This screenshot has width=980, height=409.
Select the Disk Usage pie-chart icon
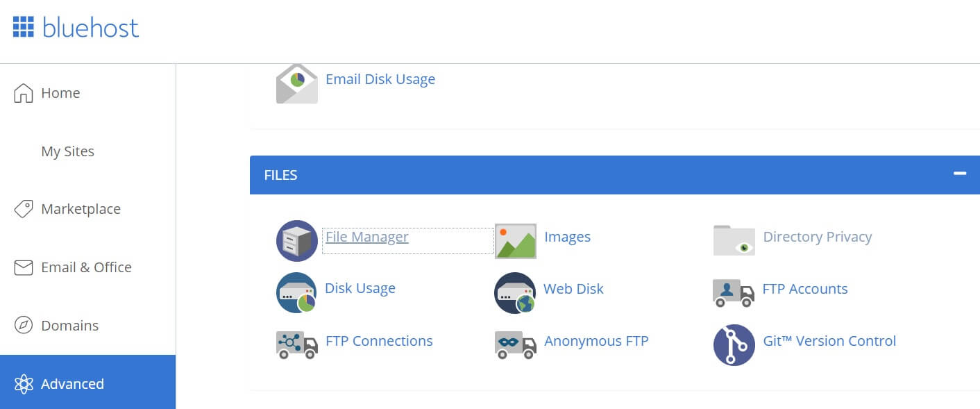pos(297,292)
